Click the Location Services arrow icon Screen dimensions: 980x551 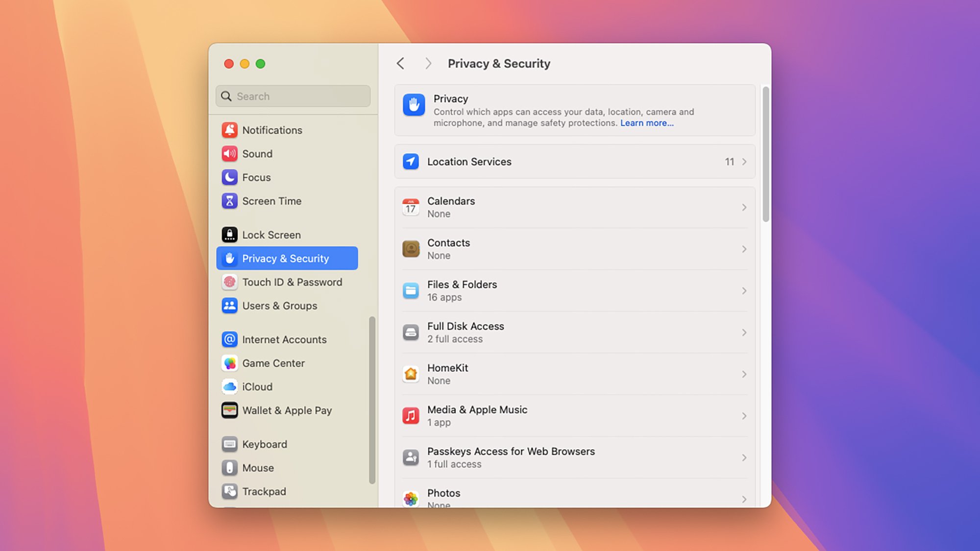(x=411, y=162)
